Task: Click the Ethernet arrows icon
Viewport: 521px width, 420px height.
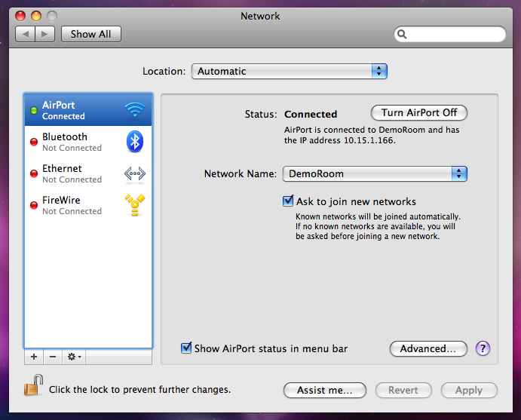Action: tap(134, 173)
